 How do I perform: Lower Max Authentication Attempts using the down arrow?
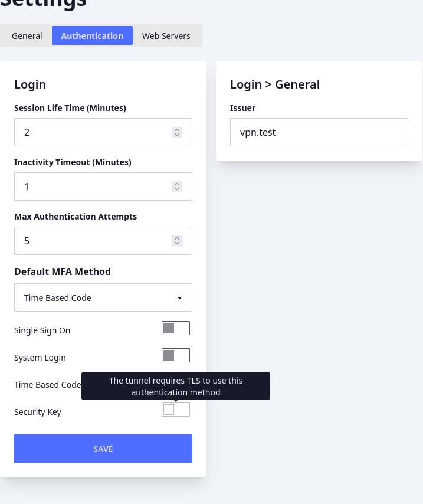pyautogui.click(x=177, y=244)
